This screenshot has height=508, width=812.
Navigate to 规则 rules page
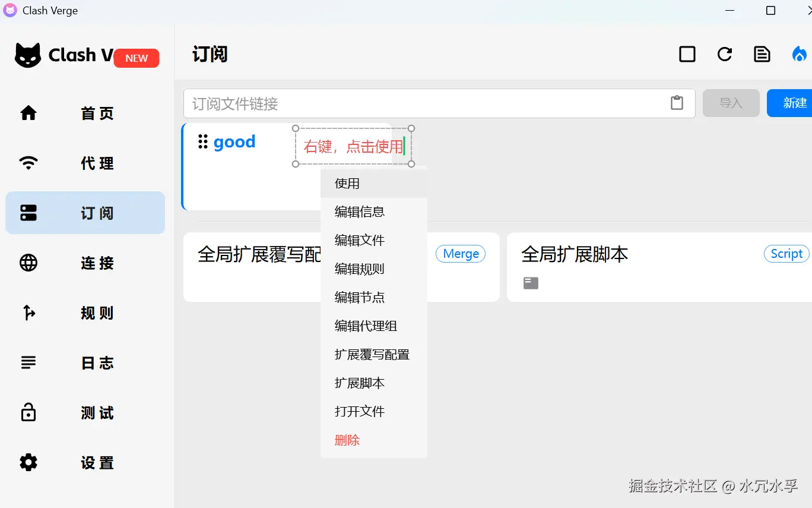pos(85,313)
